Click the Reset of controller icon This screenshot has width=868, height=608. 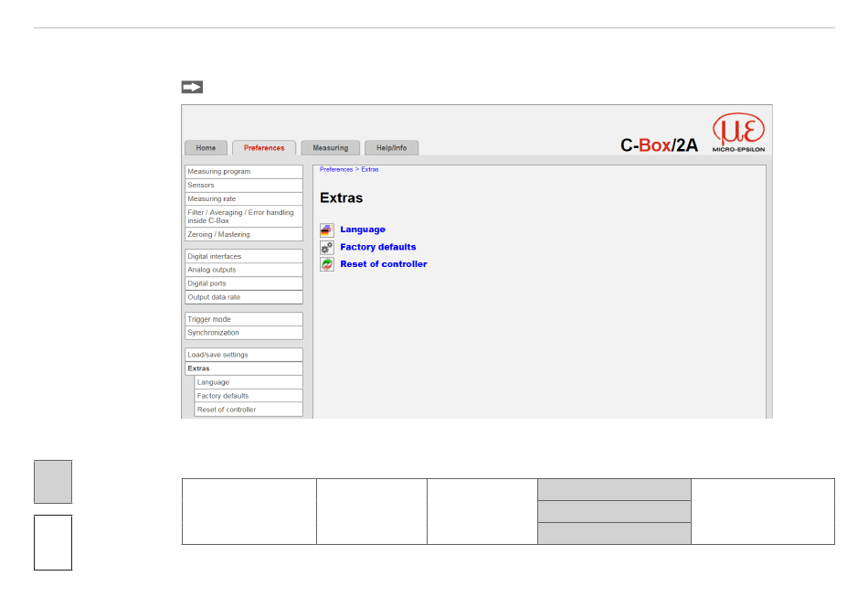click(x=326, y=264)
